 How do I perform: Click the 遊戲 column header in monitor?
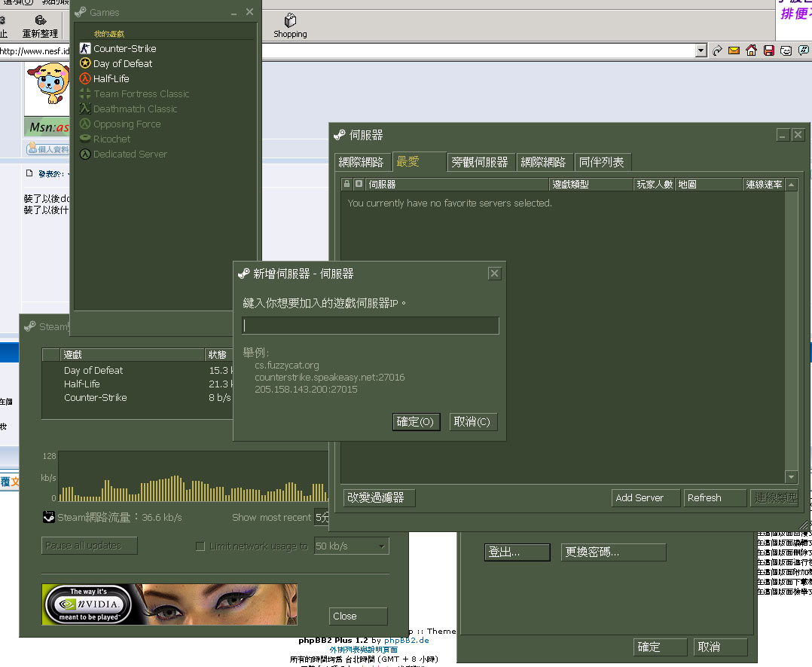coord(133,354)
